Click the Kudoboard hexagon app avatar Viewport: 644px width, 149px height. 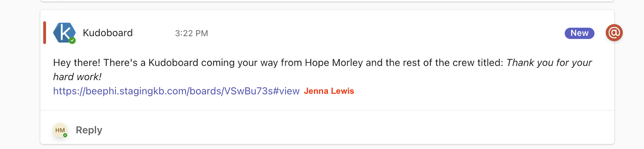click(64, 33)
